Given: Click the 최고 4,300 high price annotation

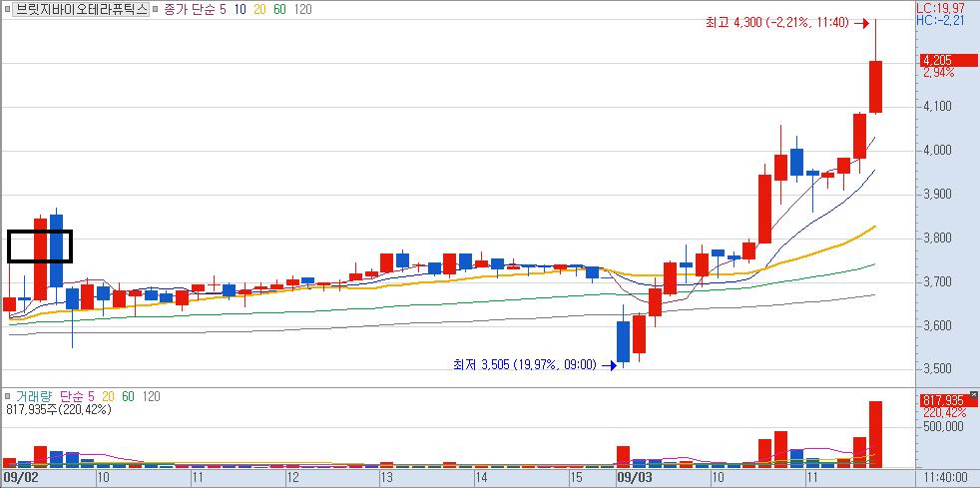Looking at the screenshot, I should (776, 23).
